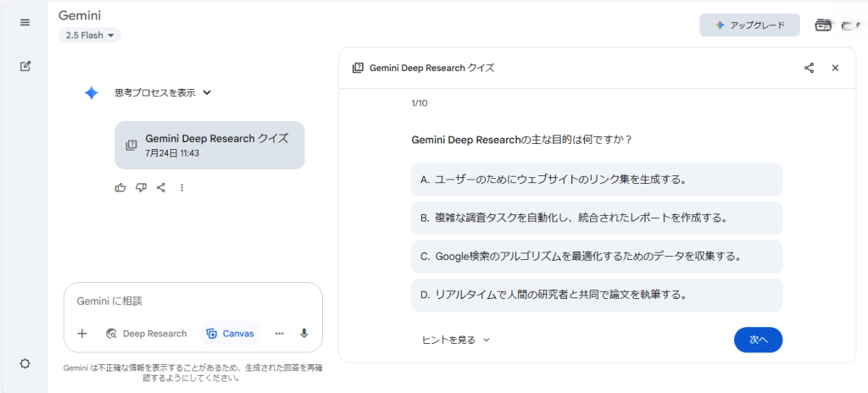The width and height of the screenshot is (868, 393).
Task: Open the hamburger main menu
Action: pos(25,22)
